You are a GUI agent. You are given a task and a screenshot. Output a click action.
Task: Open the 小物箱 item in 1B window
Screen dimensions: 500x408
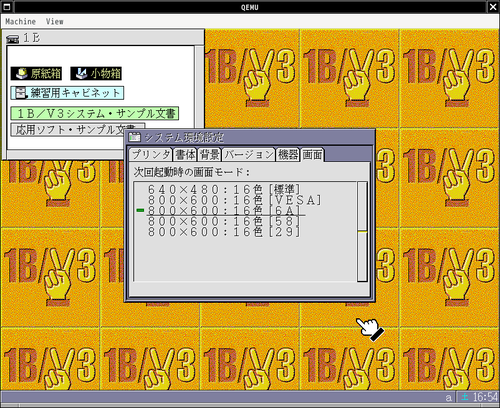pyautogui.click(x=96, y=74)
